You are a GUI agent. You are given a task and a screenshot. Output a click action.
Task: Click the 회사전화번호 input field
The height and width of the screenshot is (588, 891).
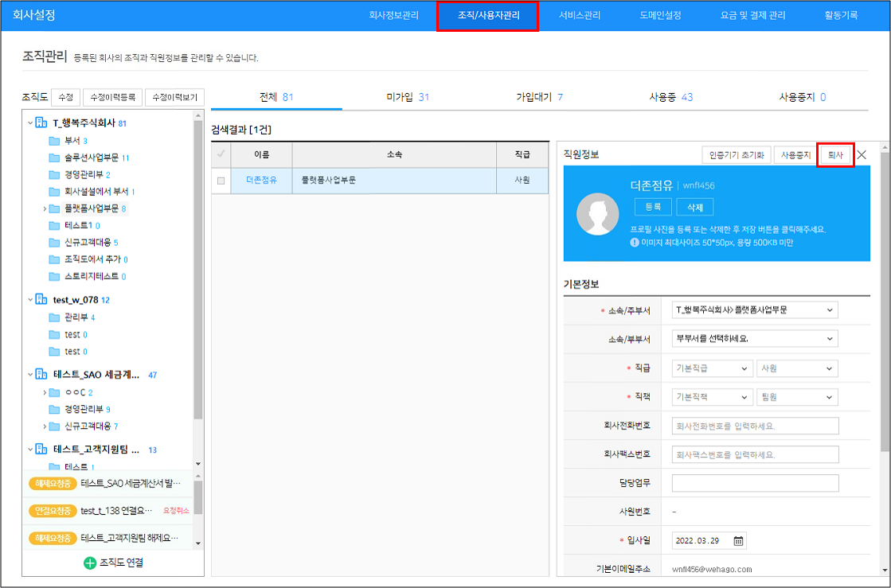(755, 426)
